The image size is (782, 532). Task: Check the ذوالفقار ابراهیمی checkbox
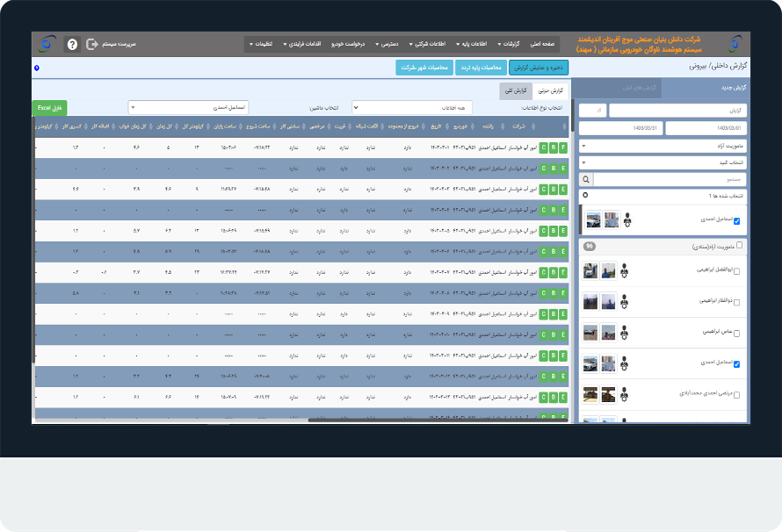pyautogui.click(x=737, y=302)
